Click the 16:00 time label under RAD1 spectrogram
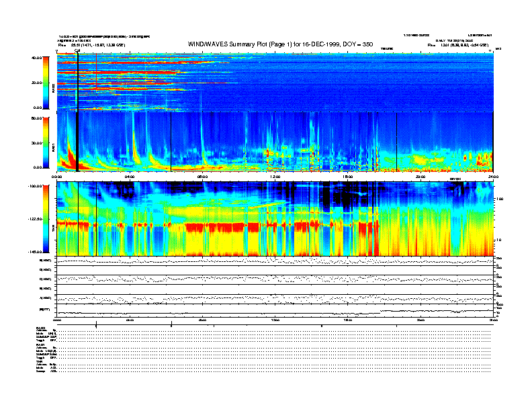Image resolution: width=532 pixels, height=411 pixels. click(348, 177)
